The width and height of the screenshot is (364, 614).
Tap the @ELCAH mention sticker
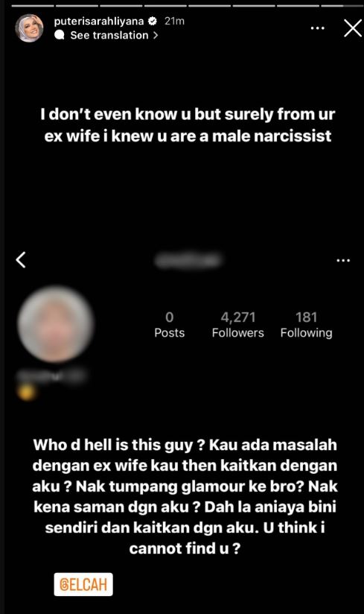click(83, 584)
